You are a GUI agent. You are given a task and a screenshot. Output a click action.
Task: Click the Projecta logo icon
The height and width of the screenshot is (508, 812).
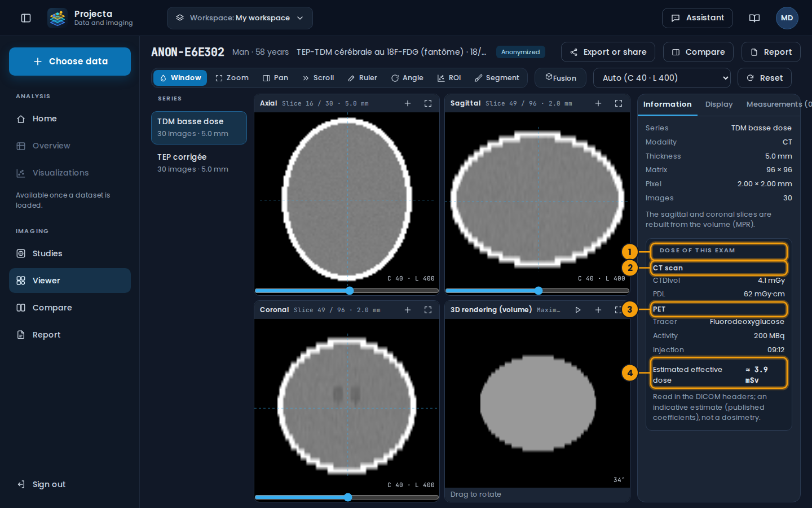57,18
